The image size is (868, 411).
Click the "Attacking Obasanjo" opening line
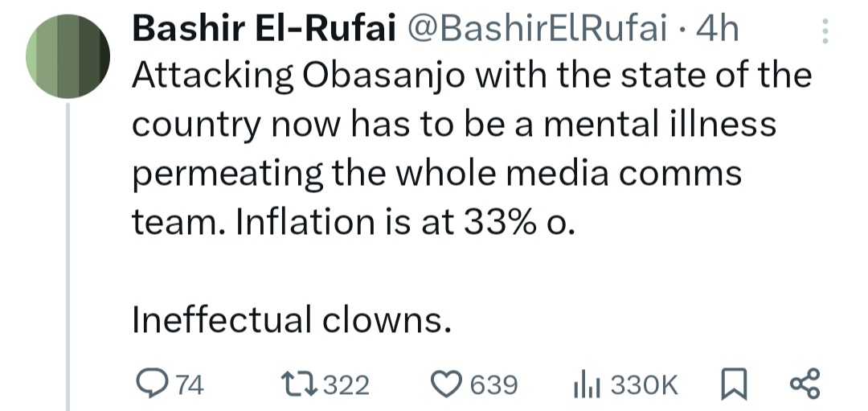(281, 75)
